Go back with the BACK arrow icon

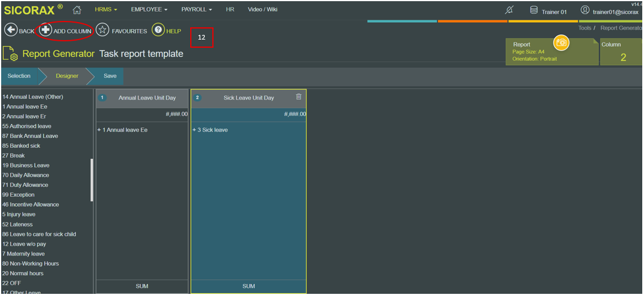click(x=10, y=30)
